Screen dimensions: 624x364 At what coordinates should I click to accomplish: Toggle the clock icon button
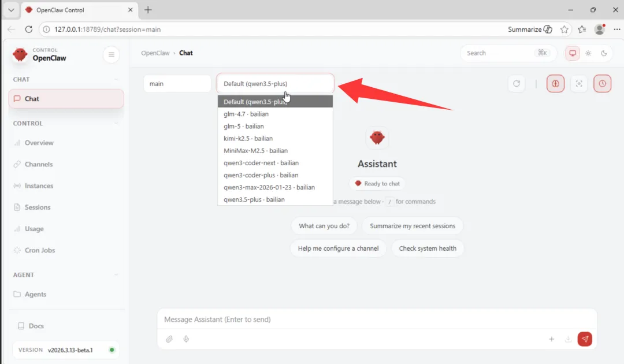click(603, 84)
